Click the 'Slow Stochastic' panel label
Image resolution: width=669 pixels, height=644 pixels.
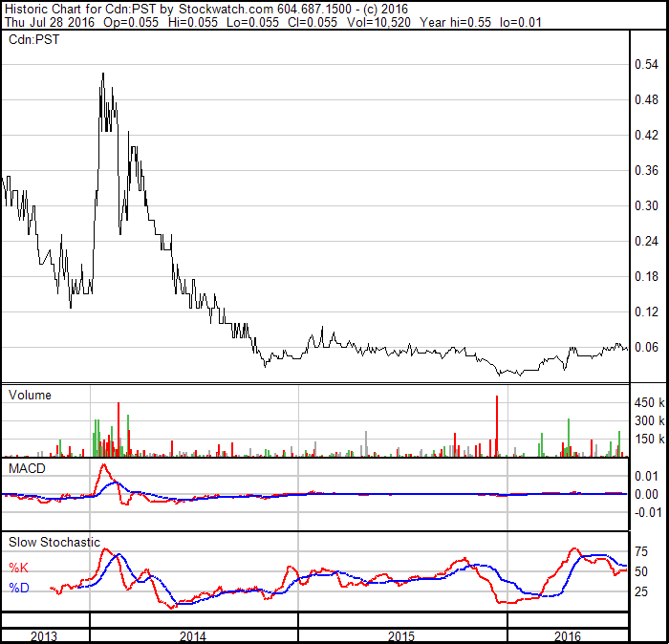(x=54, y=543)
